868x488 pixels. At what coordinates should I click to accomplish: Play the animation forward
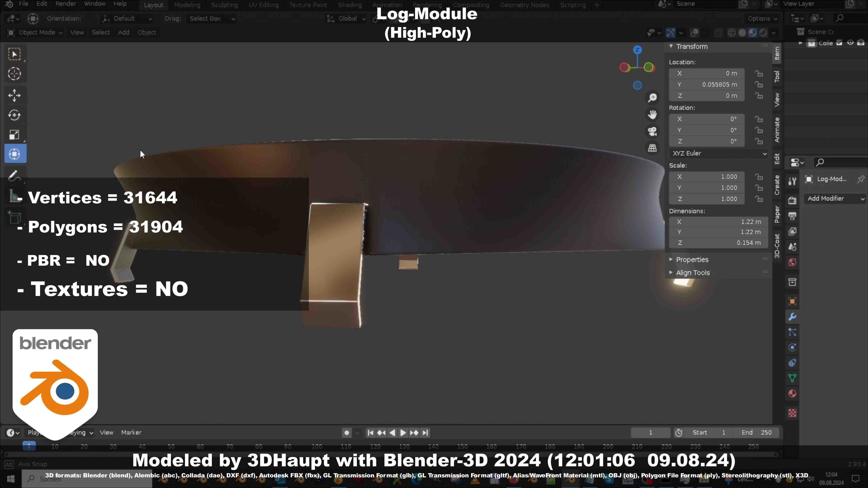403,433
